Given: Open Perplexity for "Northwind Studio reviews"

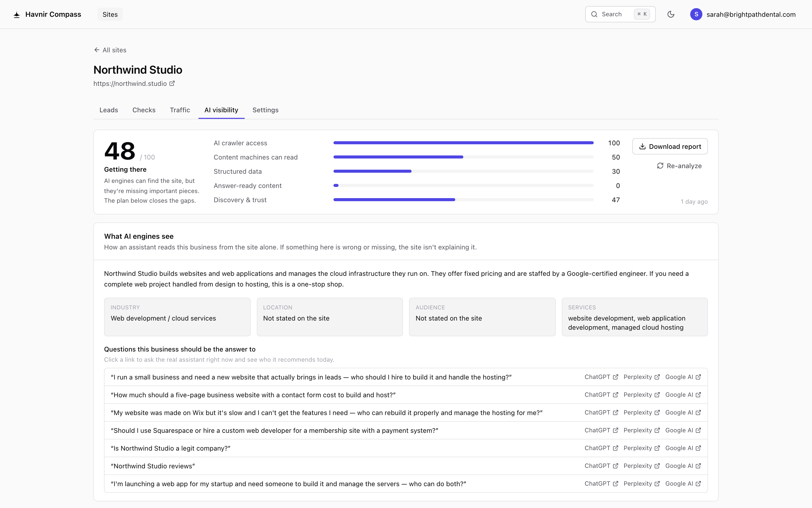Looking at the screenshot, I should [641, 466].
